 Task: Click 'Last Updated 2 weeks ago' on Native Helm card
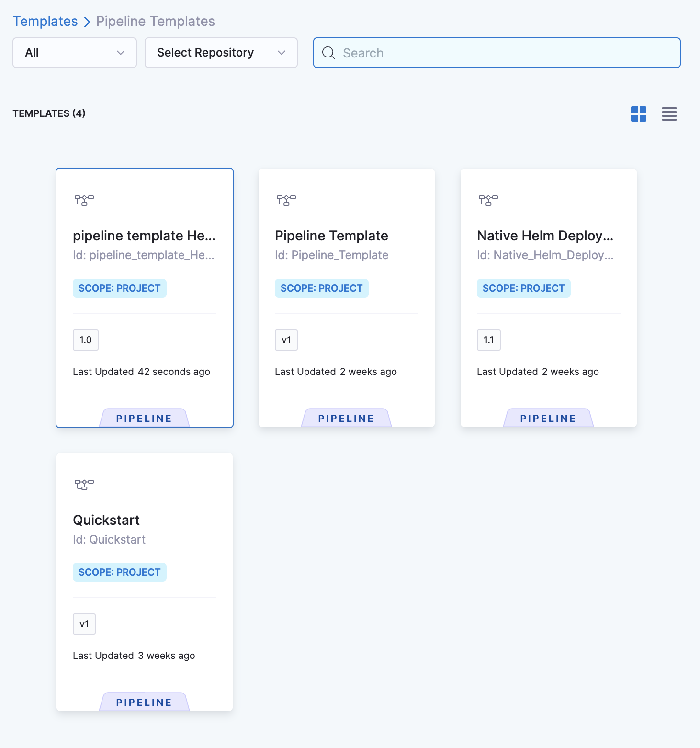[x=538, y=372]
